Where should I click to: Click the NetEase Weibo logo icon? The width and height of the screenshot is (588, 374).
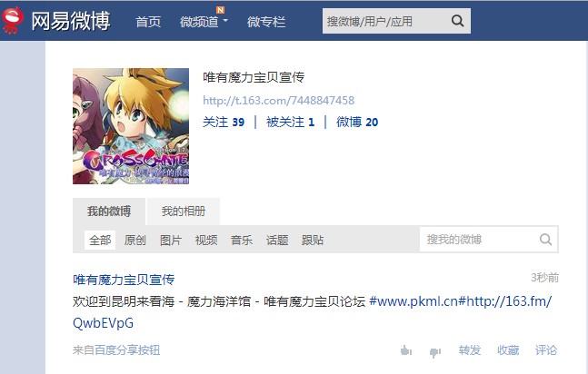12,20
